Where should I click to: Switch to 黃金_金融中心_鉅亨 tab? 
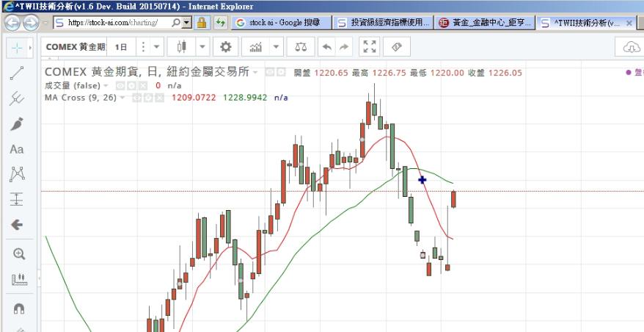(x=485, y=23)
